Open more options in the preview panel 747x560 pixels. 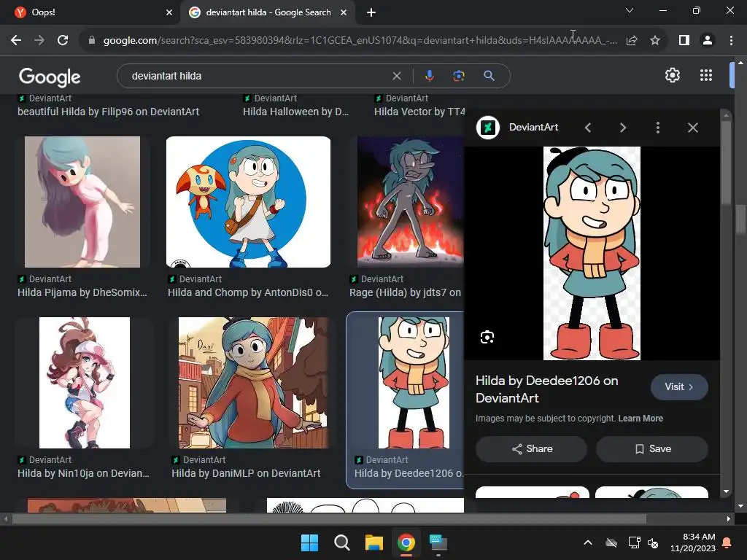pos(658,128)
